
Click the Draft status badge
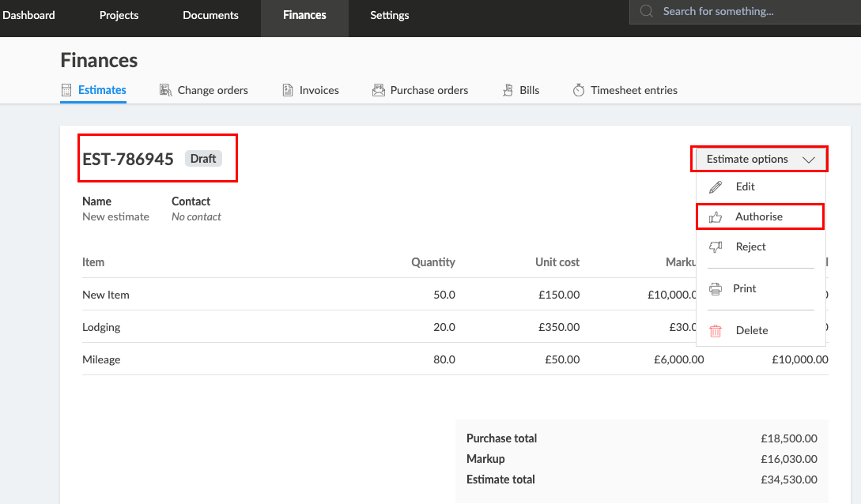click(203, 159)
